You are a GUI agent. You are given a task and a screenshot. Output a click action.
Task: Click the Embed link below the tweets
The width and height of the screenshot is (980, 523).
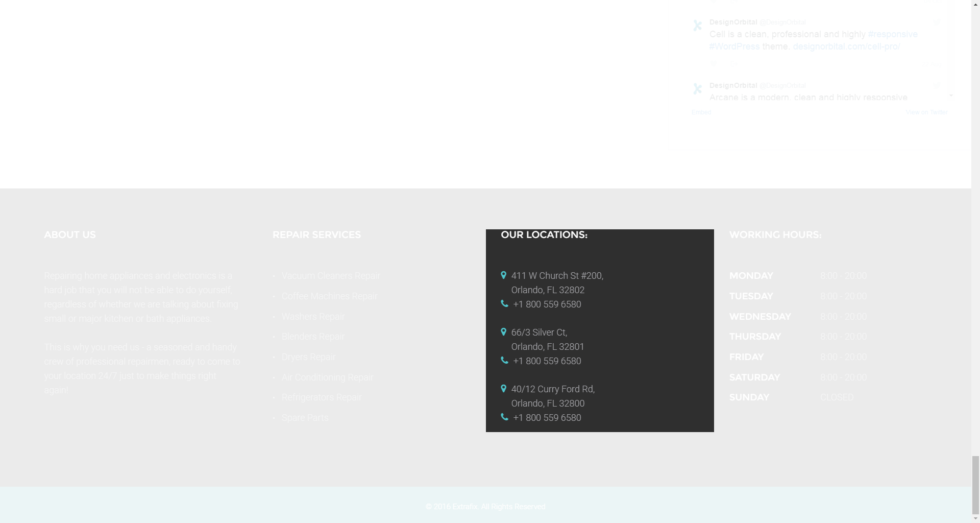[x=701, y=112]
